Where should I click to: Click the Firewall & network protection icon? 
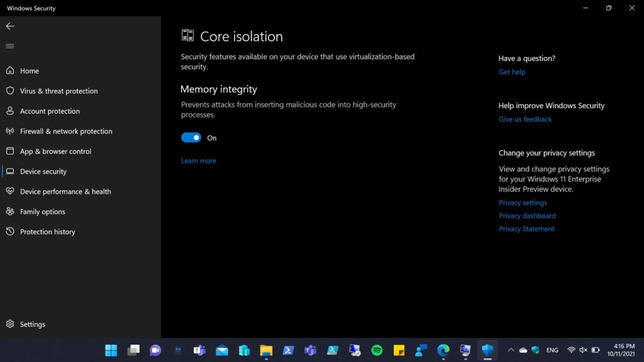click(x=9, y=131)
